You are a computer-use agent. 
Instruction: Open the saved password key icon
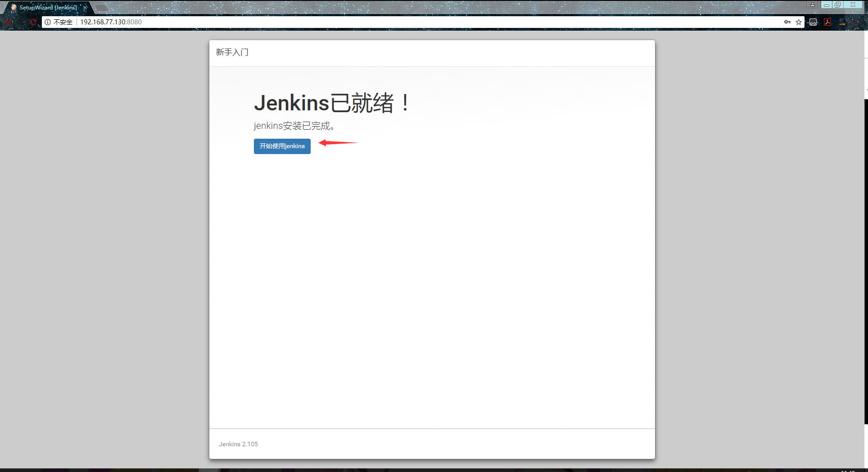(x=787, y=22)
